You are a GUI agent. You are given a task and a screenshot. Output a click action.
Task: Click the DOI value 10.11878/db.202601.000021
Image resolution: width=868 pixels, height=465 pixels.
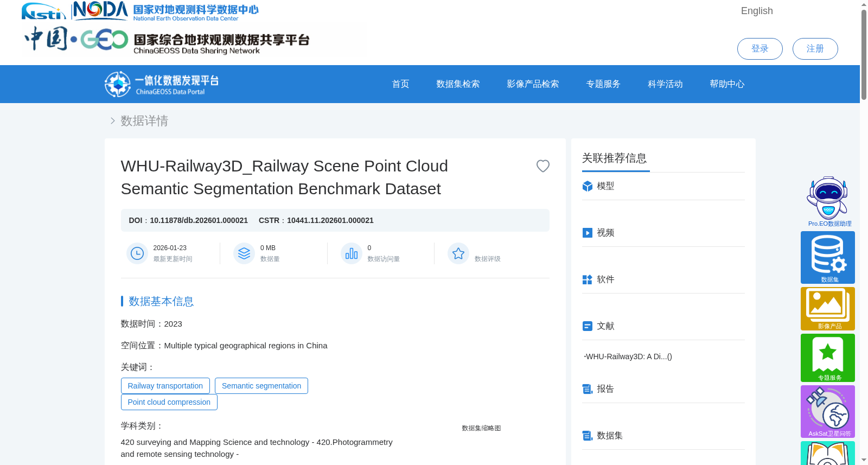point(199,220)
